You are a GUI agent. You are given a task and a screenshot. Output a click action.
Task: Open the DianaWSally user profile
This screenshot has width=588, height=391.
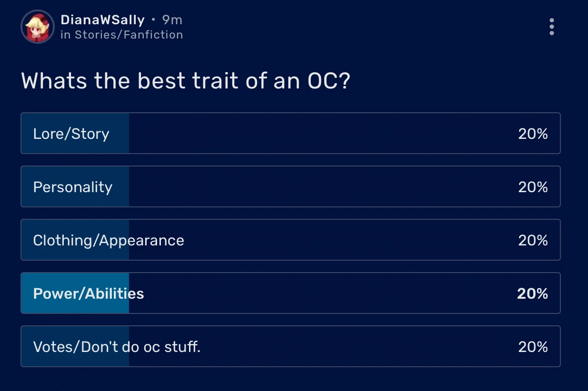[102, 20]
